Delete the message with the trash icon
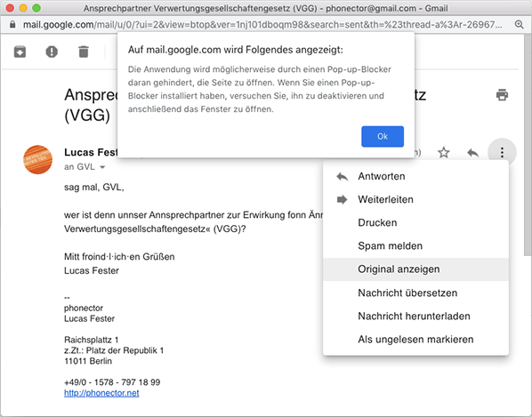532x417 pixels. [84, 52]
